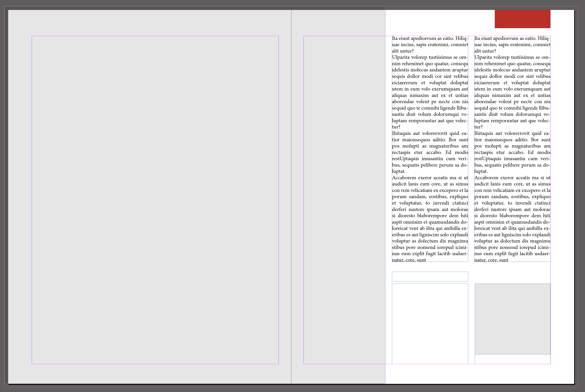Click "Ita eiunt apediorrum" in second text column
This screenshot has height=392, width=585.
(x=496, y=38)
